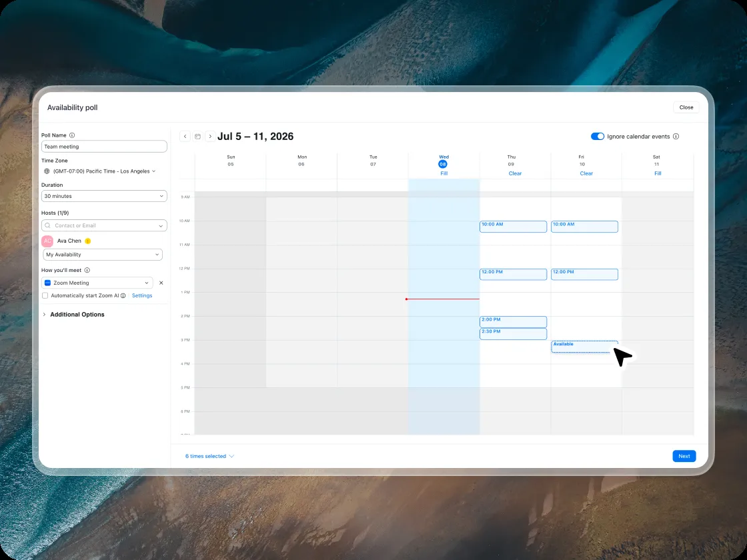Go to previous week arrow
Viewport: 747px width, 560px height.
click(185, 136)
